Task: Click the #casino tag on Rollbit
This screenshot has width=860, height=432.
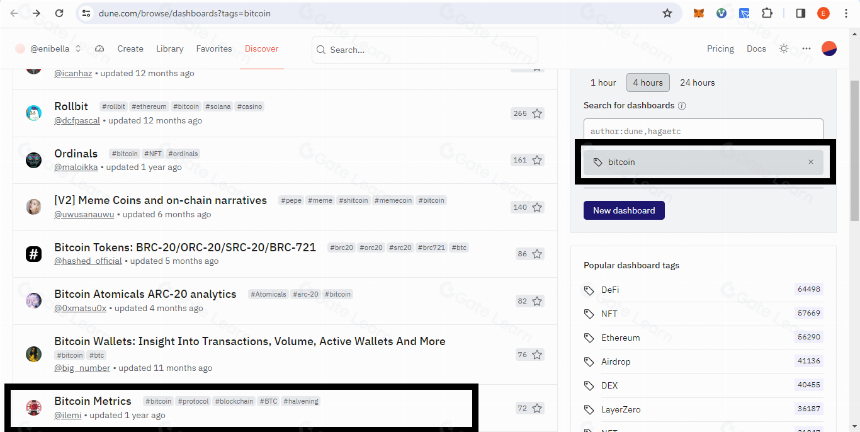Action: tap(250, 106)
